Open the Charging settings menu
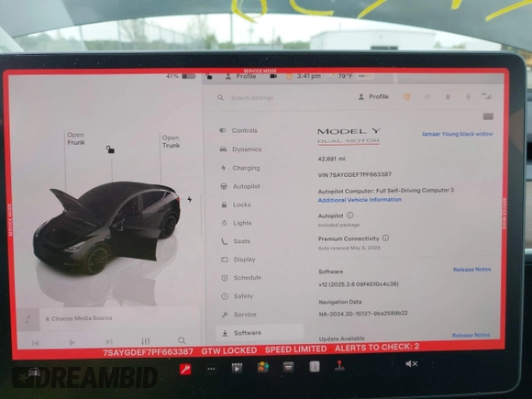 (240, 168)
